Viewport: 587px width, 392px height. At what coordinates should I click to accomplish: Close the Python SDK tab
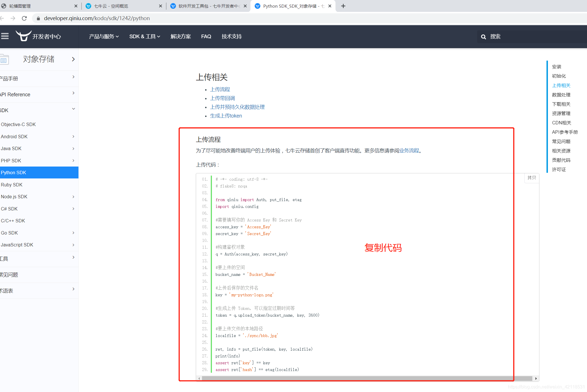point(330,6)
